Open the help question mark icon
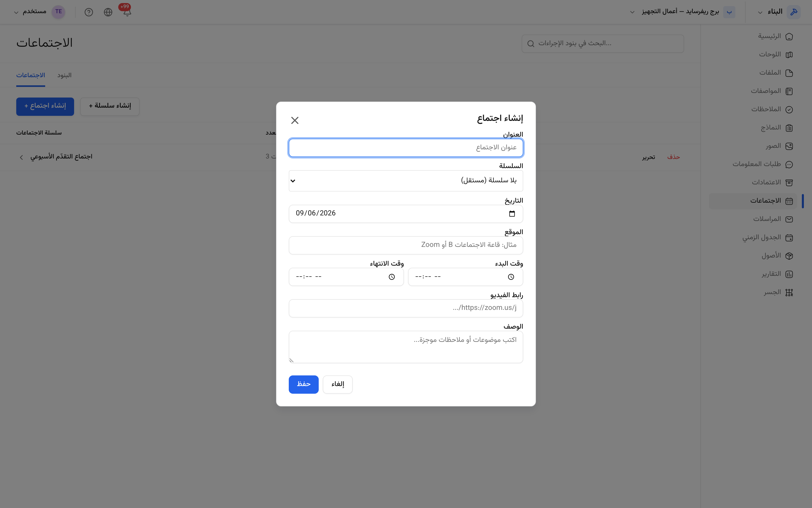This screenshot has width=812, height=508. pyautogui.click(x=89, y=12)
